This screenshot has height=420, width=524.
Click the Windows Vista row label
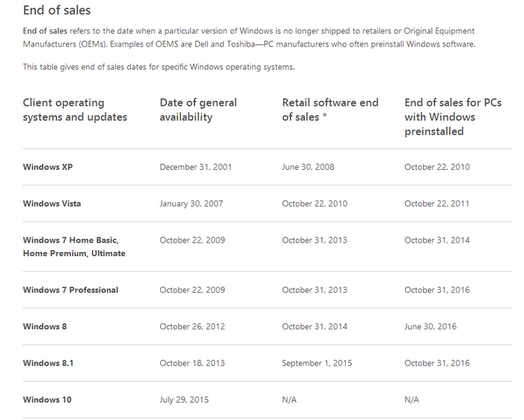pos(52,204)
